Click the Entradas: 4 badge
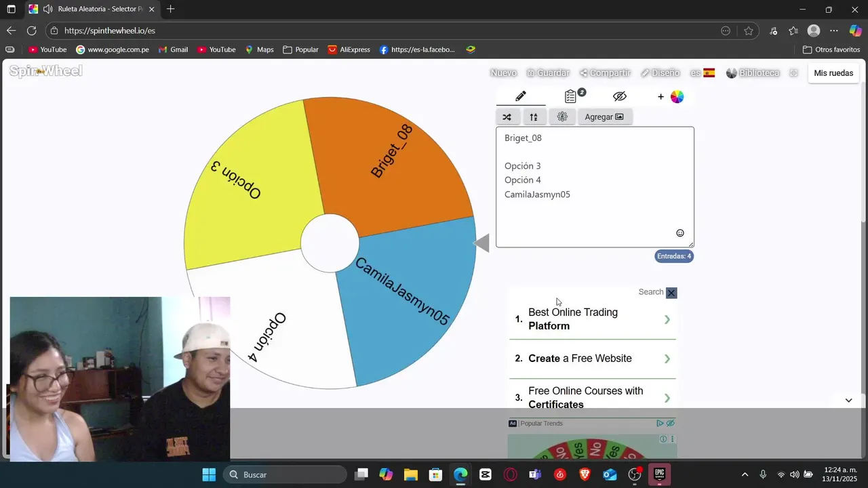868x488 pixels. coord(674,256)
